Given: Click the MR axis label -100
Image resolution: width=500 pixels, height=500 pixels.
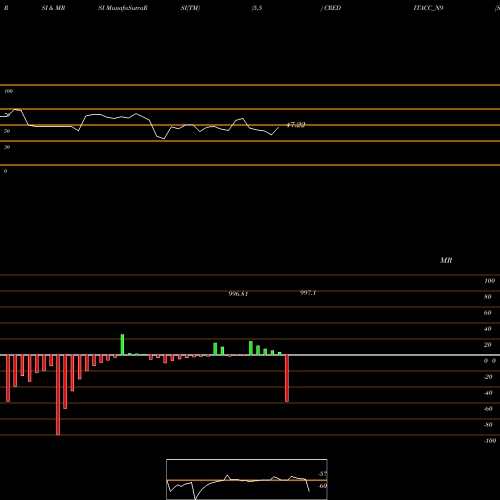Looking at the screenshot, I should click(490, 441).
